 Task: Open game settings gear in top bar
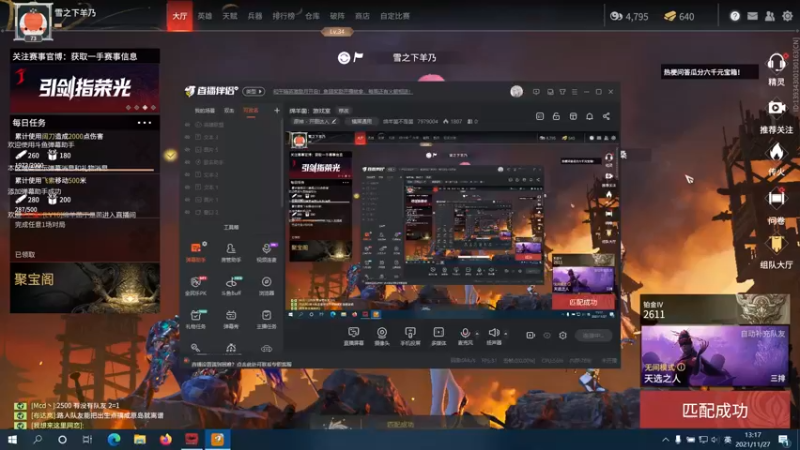coord(787,16)
